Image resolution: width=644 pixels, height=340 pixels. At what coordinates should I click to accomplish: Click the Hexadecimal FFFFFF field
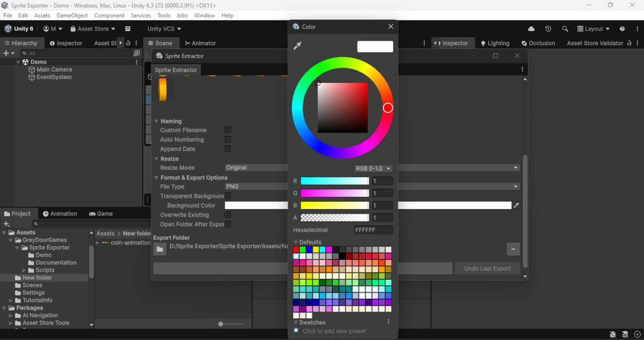(374, 230)
